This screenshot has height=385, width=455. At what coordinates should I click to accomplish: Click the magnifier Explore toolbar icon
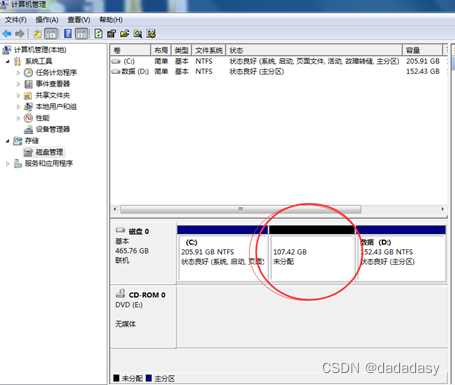pos(138,34)
